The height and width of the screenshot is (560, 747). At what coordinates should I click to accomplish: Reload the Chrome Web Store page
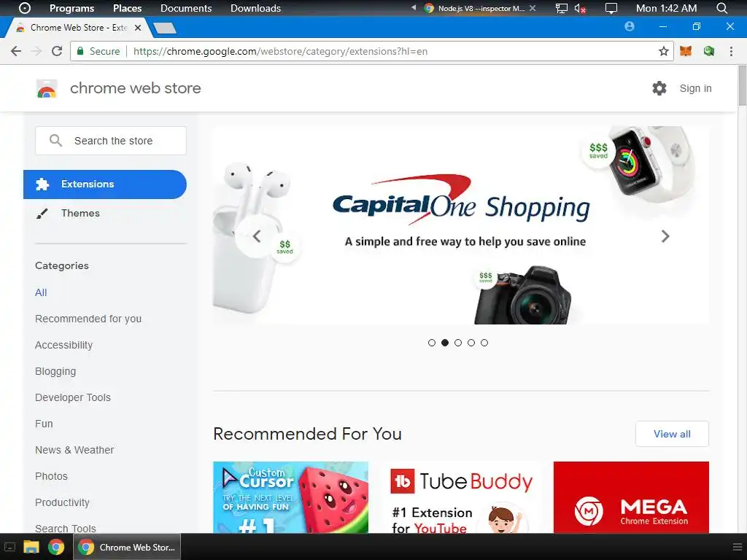(x=57, y=51)
